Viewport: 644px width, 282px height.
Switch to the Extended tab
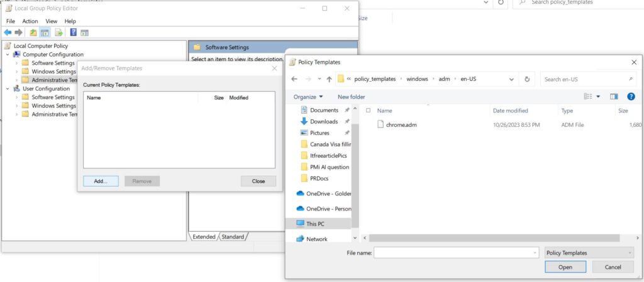point(204,237)
